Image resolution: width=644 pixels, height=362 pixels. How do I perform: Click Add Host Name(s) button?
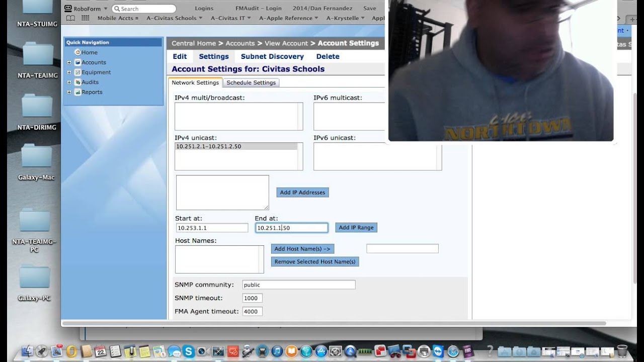302,249
